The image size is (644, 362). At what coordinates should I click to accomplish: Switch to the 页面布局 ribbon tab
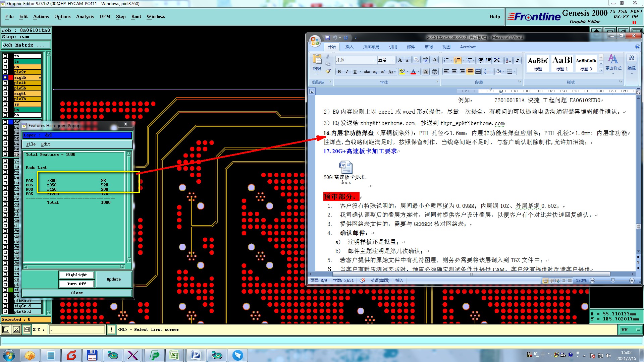(371, 47)
